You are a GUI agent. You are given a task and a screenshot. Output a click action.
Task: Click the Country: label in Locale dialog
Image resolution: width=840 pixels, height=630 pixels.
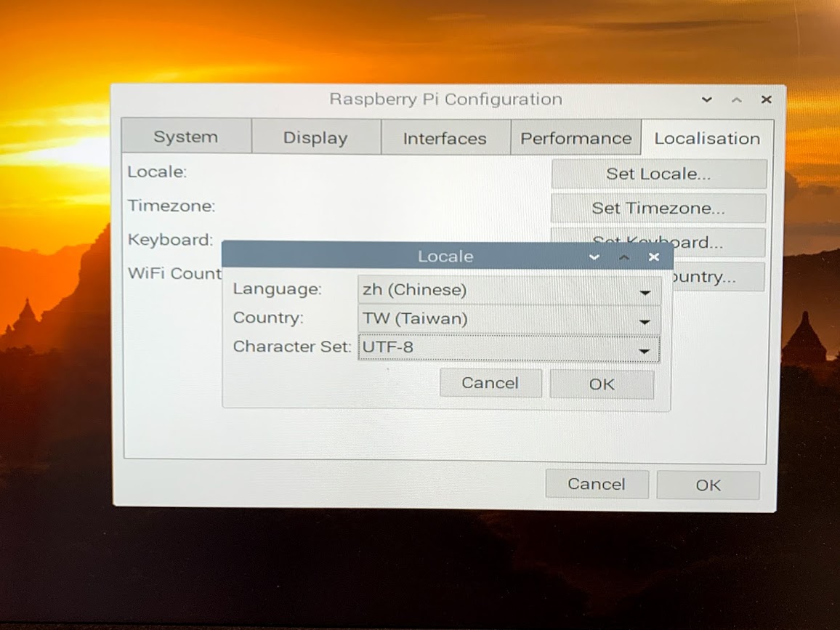pos(268,318)
